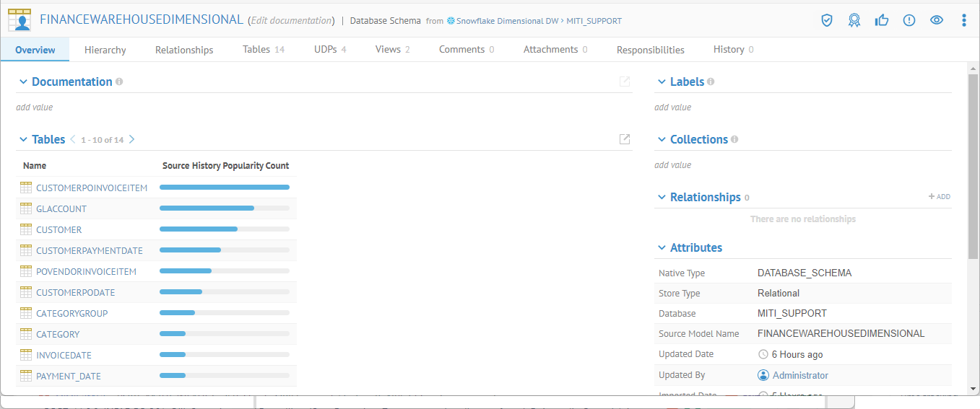Click the thumbs up like icon

[882, 20]
